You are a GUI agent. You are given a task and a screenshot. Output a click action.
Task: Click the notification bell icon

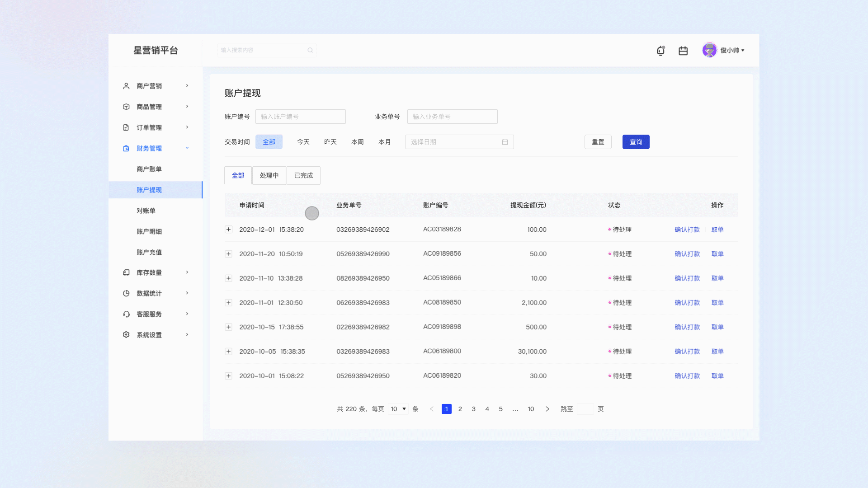click(x=660, y=51)
